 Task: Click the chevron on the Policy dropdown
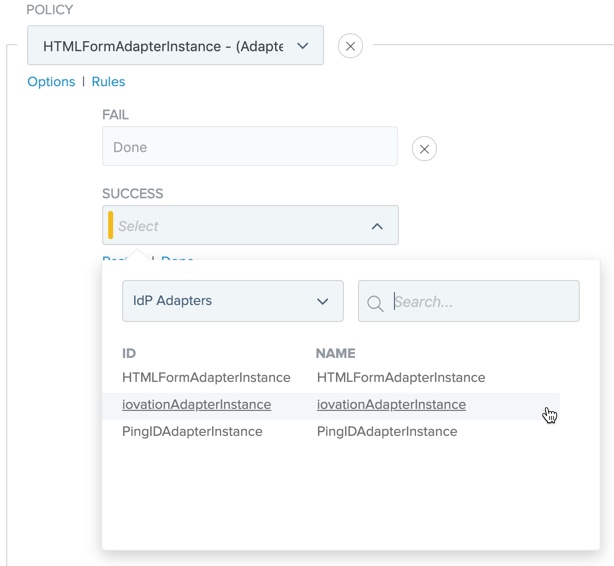[303, 46]
